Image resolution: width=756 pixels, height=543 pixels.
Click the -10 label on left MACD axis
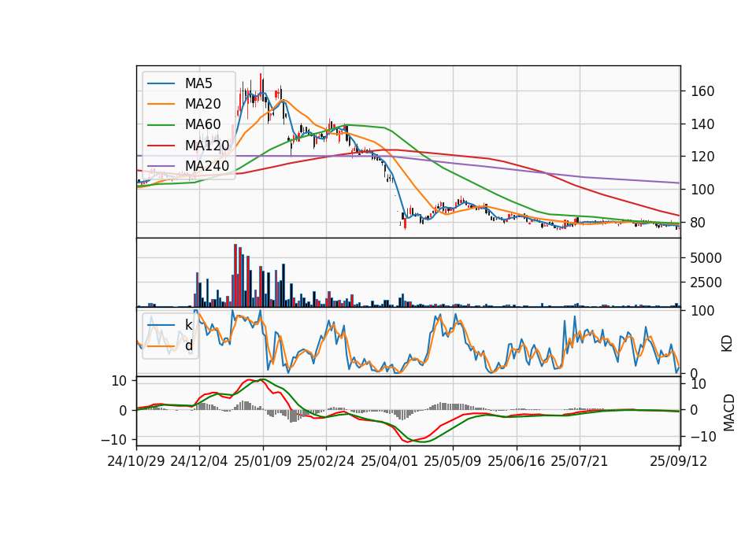[113, 440]
